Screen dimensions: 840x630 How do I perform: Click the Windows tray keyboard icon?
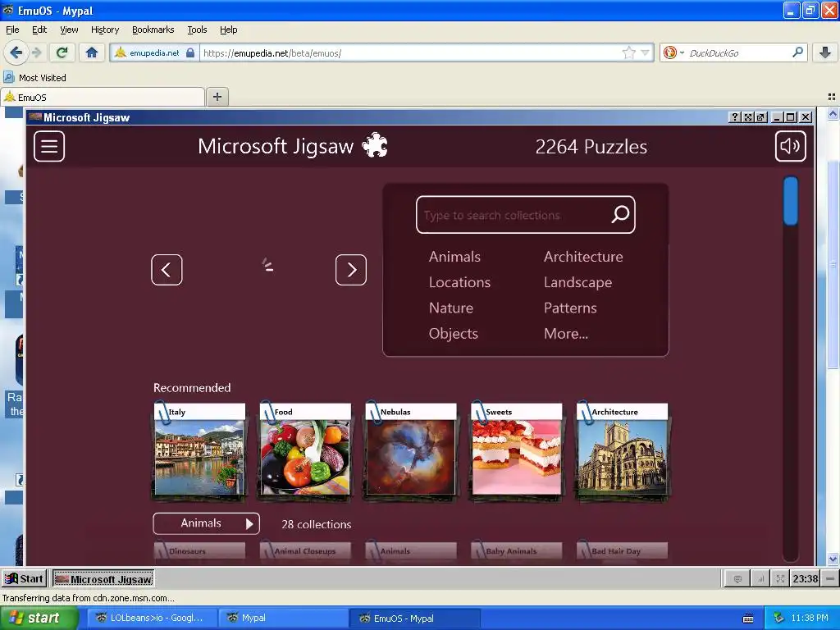748,619
